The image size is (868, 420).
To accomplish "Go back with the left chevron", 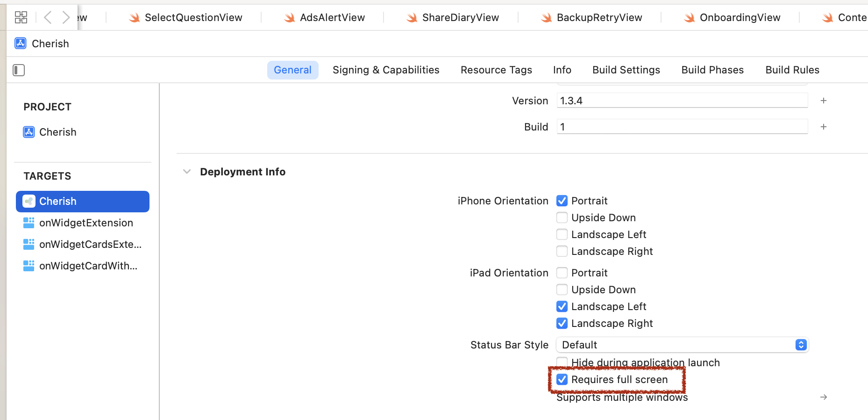I will click(47, 18).
